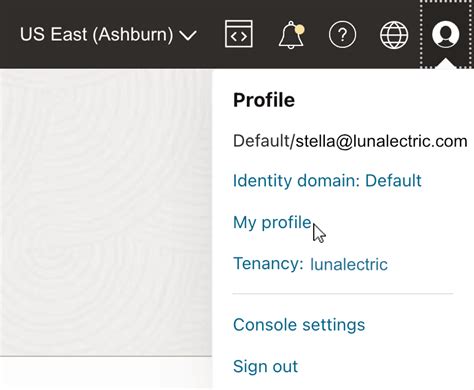Open the Developer tools code window icon
Image resolution: width=474 pixels, height=390 pixels.
(x=239, y=34)
